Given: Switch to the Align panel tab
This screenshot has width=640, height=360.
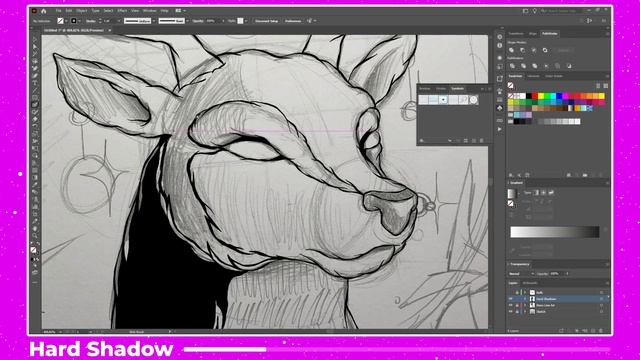Looking at the screenshot, I should pos(533,33).
